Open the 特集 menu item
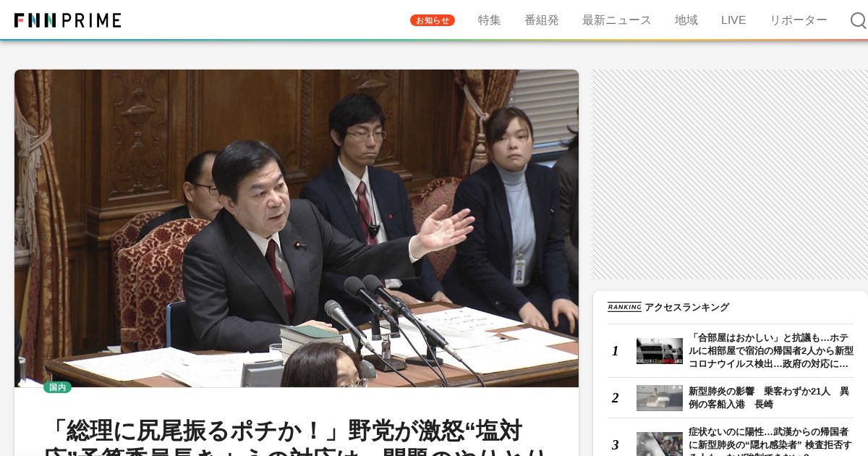Screen dimensions: 868x456 (490, 20)
